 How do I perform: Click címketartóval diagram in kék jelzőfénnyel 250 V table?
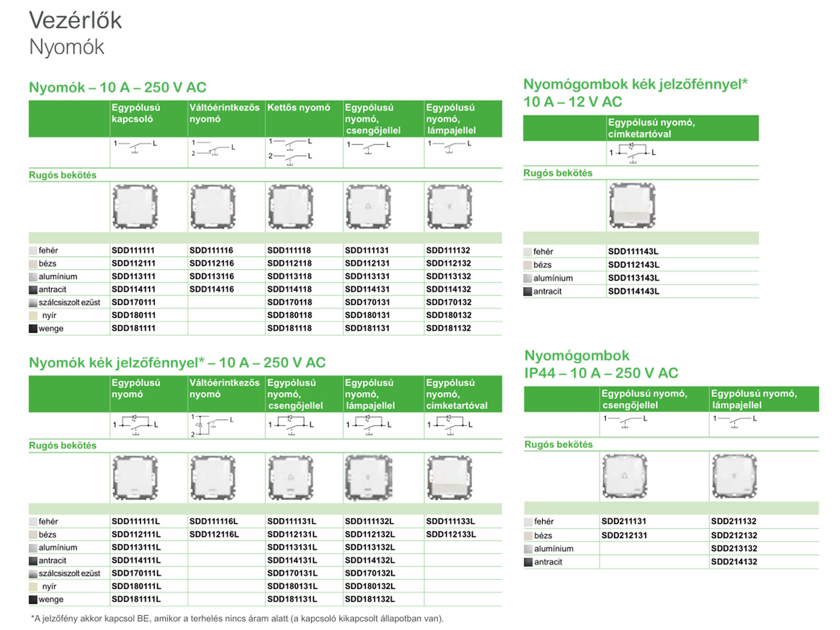pos(450,425)
